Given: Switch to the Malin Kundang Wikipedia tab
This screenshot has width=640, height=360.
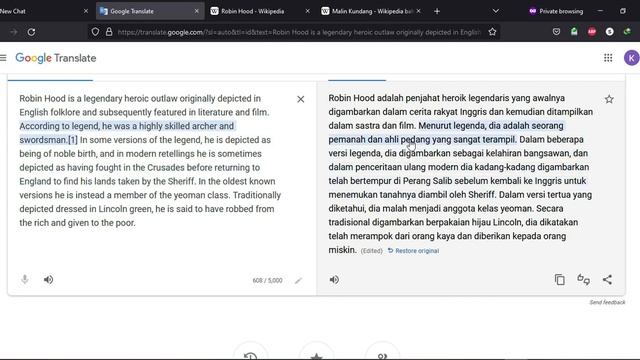Looking at the screenshot, I should 371,11.
